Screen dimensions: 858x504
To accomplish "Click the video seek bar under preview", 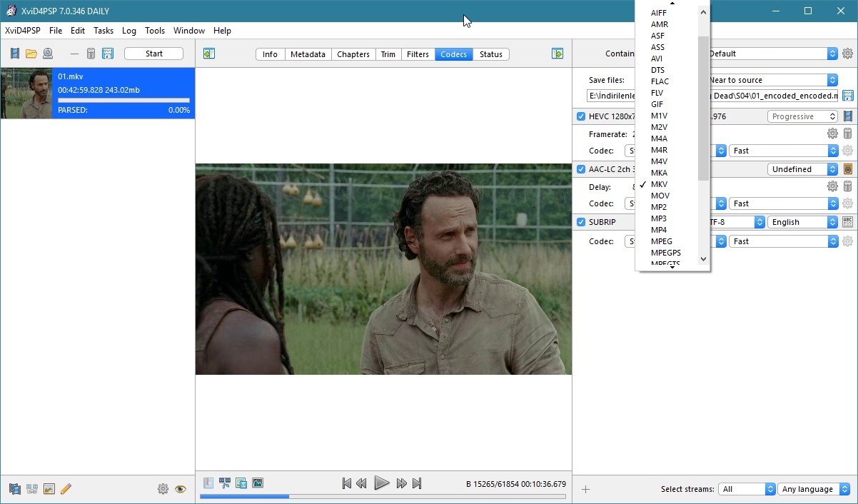I will tap(383, 496).
